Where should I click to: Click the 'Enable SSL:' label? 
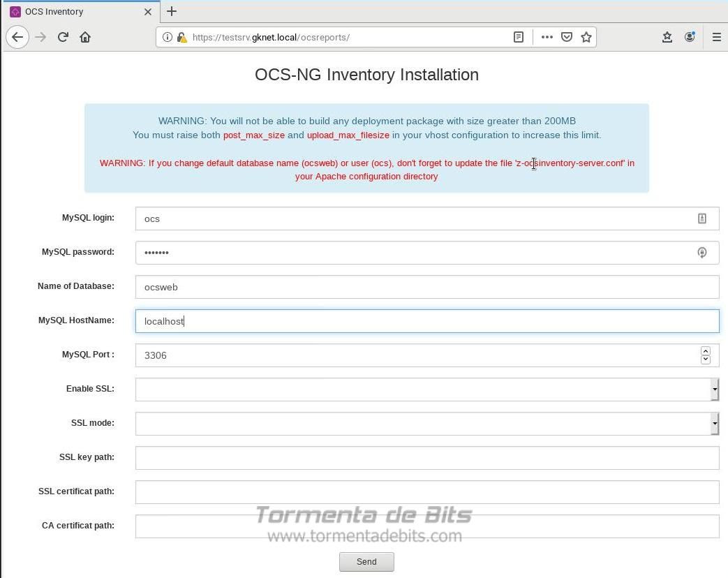pos(91,389)
